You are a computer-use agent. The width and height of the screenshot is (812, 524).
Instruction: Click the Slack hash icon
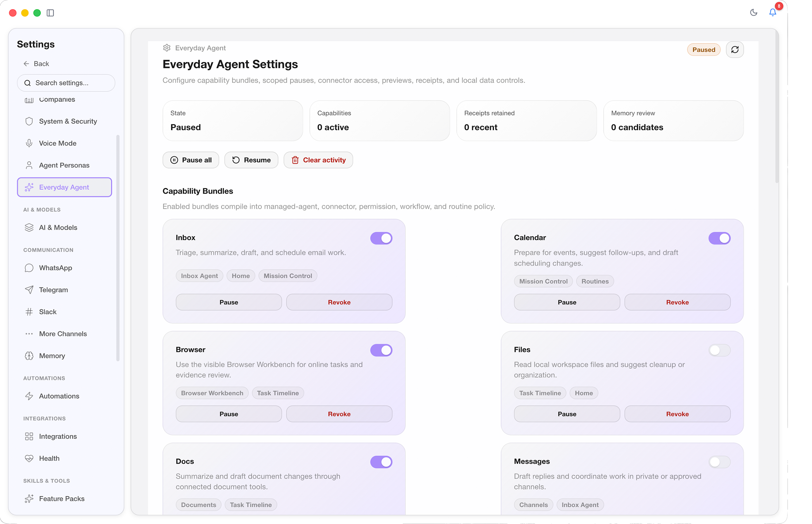(29, 312)
